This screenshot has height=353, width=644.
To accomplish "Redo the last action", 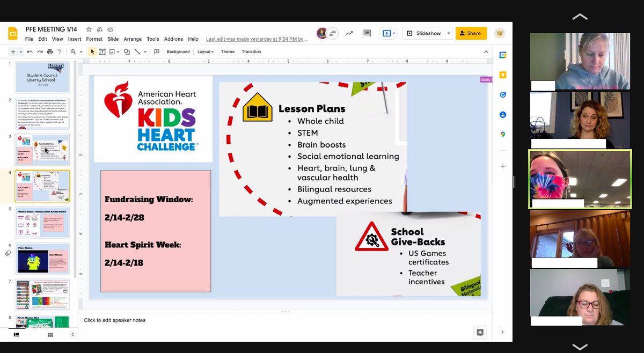I will (x=40, y=52).
